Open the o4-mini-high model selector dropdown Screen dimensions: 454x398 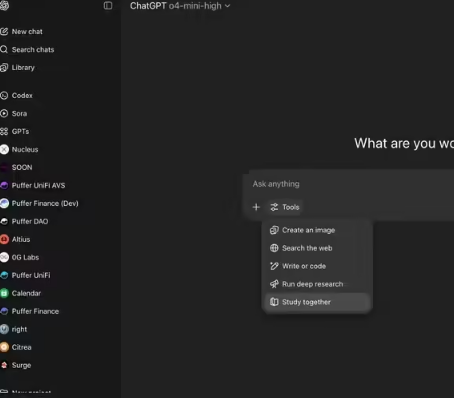pyautogui.click(x=180, y=6)
